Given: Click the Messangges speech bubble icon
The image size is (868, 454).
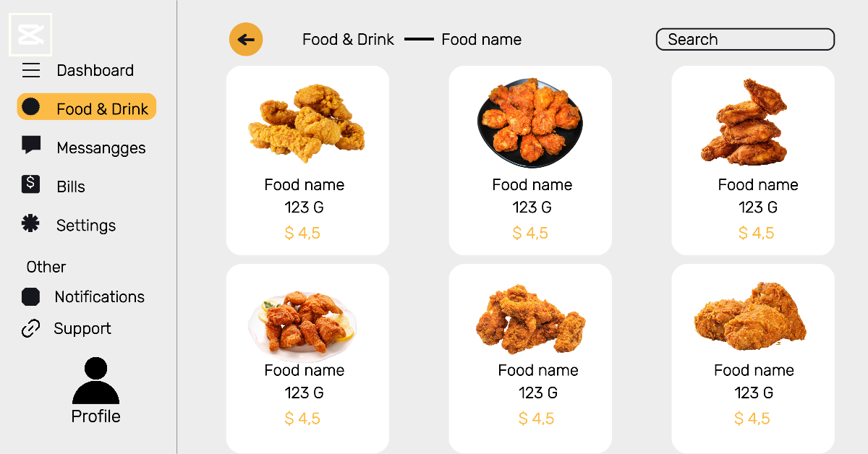Looking at the screenshot, I should (30, 145).
